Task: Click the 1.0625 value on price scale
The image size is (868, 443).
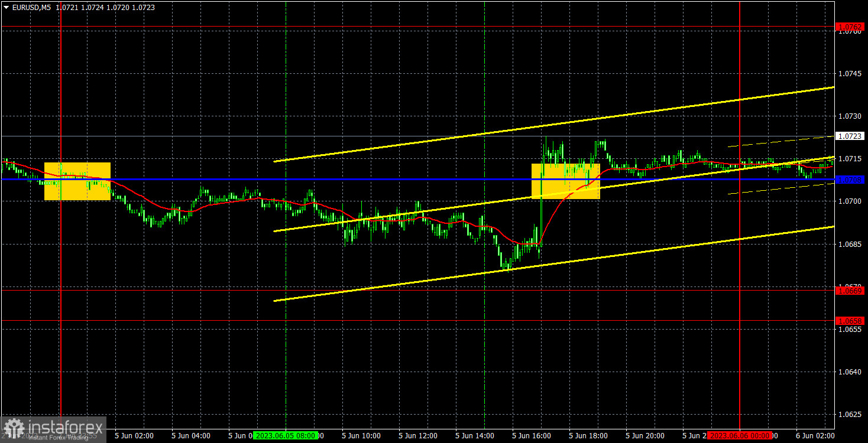Action: (850, 415)
